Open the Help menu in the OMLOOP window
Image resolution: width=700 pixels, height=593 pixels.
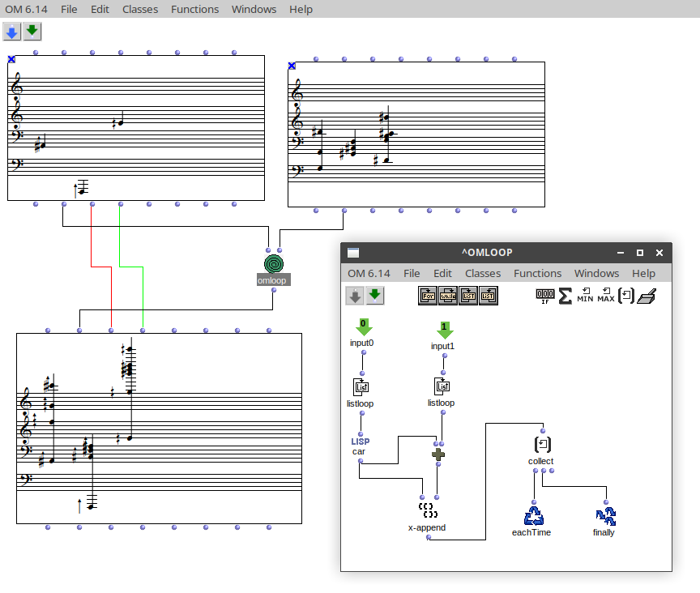tap(644, 273)
